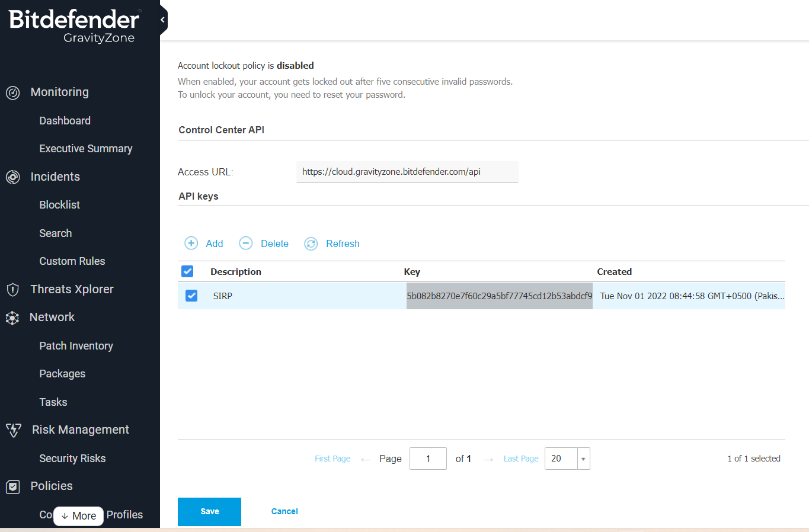Open Search under Incidents
The height and width of the screenshot is (532, 809).
56,233
